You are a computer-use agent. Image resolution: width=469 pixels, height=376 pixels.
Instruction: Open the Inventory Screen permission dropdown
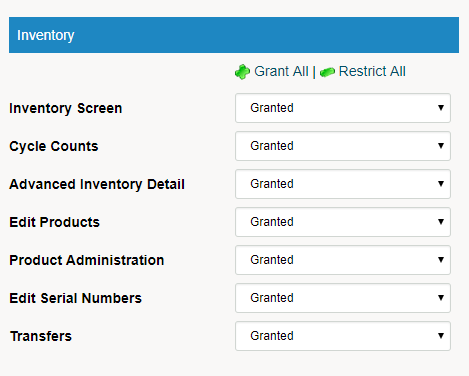[x=343, y=108]
